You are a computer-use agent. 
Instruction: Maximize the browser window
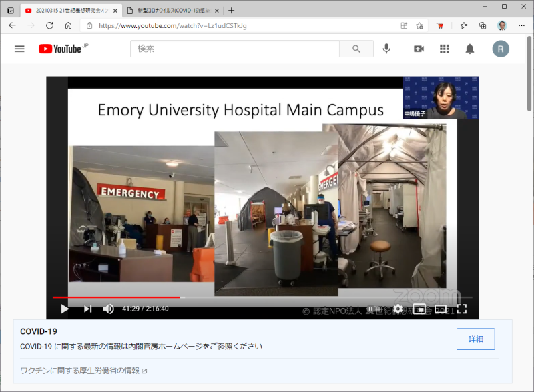coord(504,7)
